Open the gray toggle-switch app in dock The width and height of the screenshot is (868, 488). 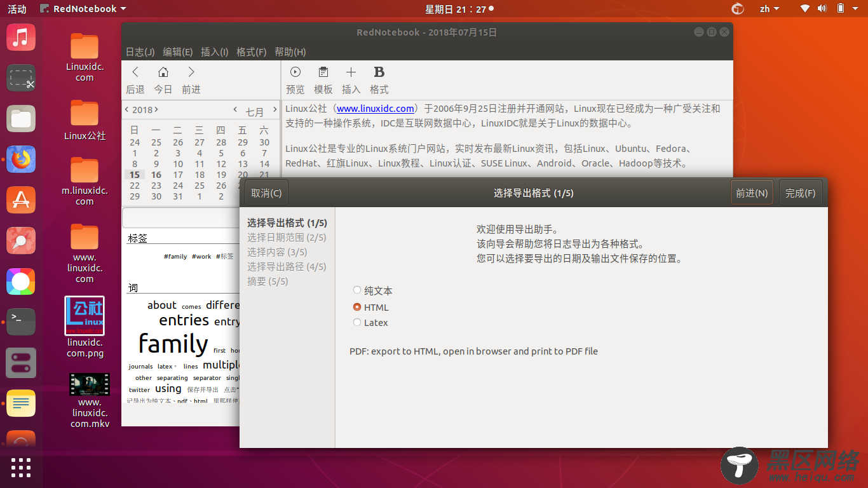pos(21,362)
